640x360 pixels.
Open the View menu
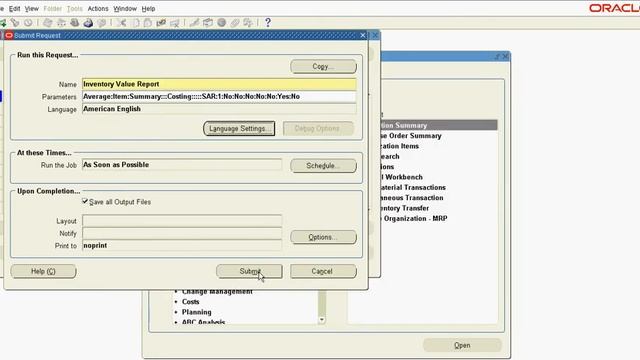point(31,9)
